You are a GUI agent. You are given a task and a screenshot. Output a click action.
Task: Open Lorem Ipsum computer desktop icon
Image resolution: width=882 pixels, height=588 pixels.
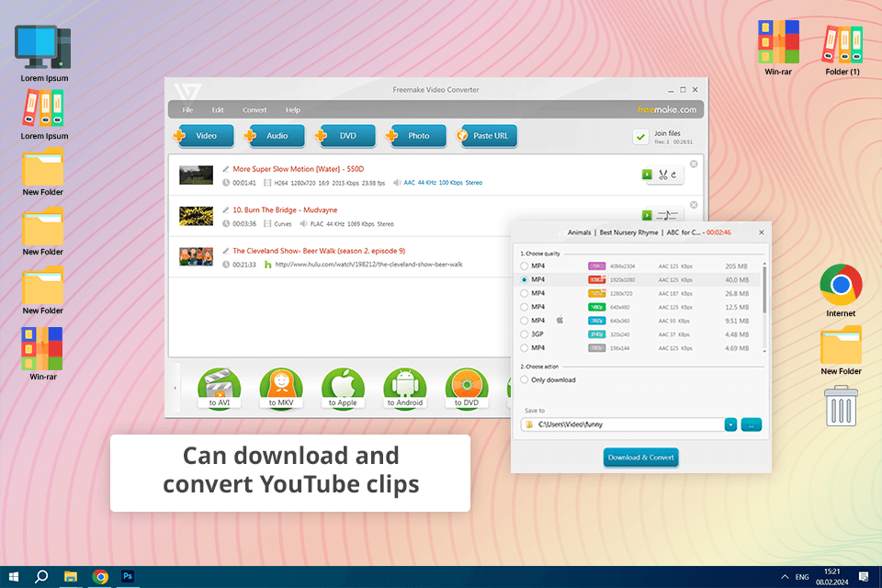pyautogui.click(x=44, y=54)
